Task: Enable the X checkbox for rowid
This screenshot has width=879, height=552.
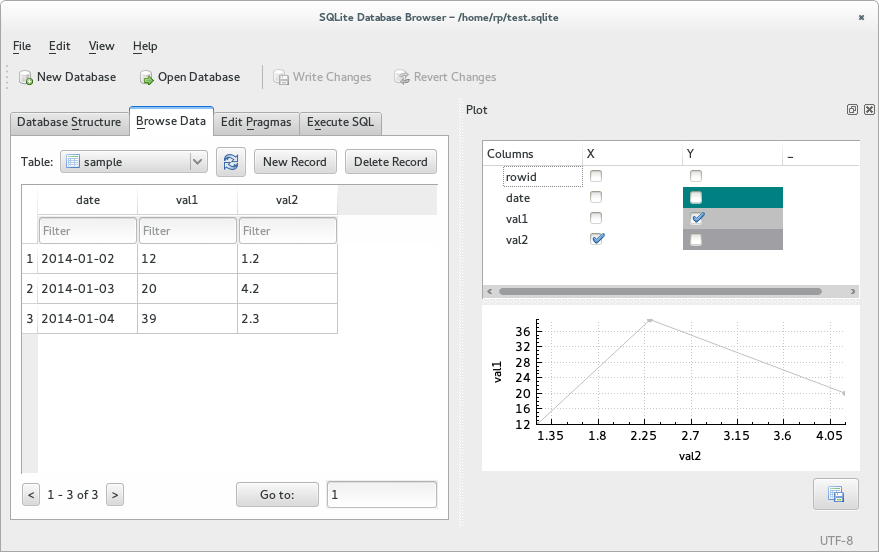Action: coord(596,176)
